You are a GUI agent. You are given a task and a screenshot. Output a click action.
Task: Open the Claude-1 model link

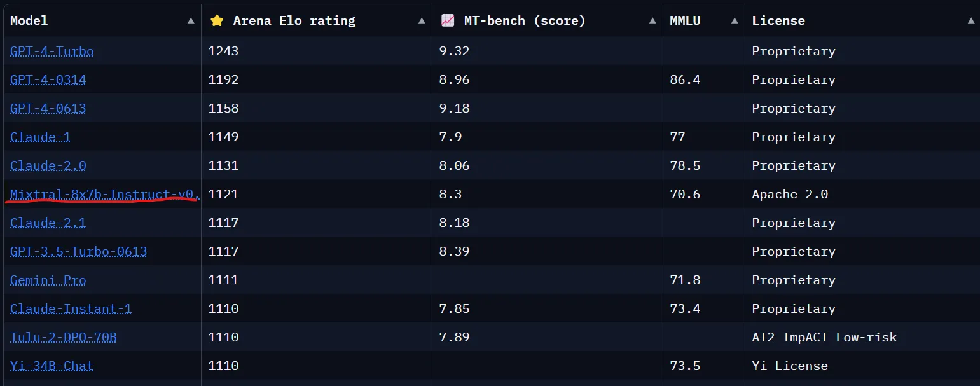[41, 137]
